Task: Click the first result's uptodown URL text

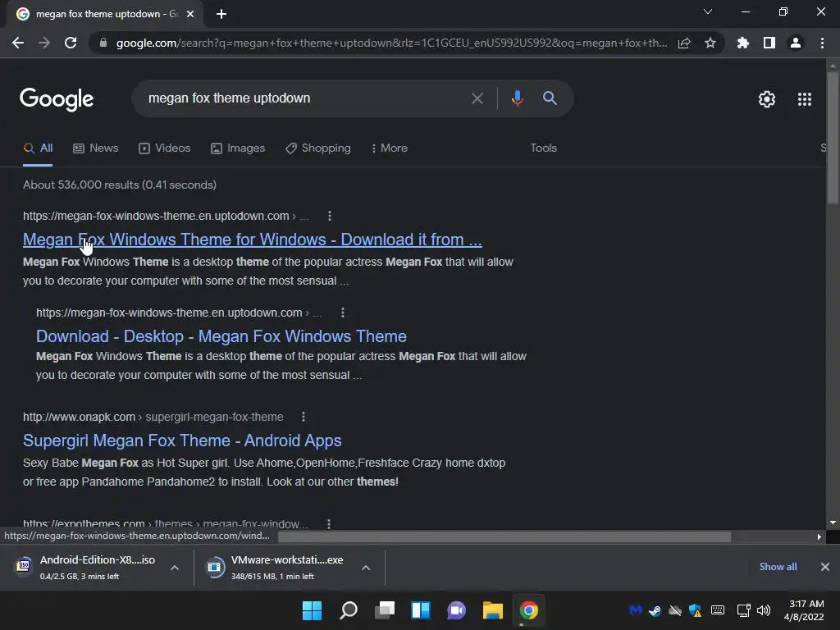Action: coord(156,216)
